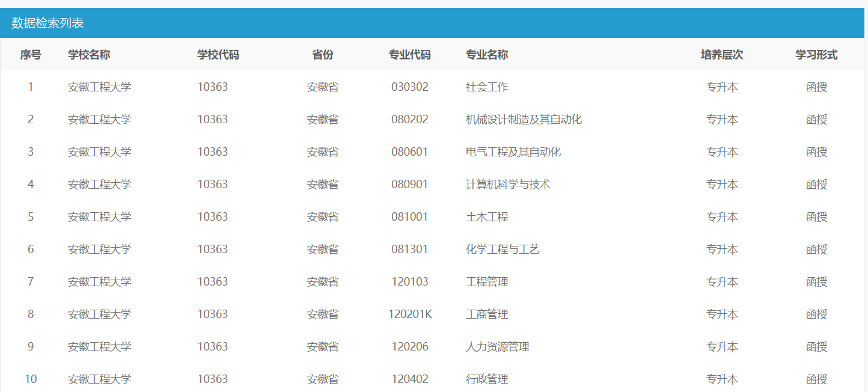Click major code 080901

click(410, 185)
